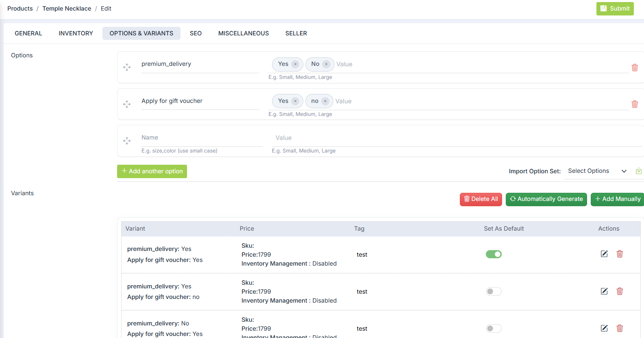Remove Yes chip from premium_delivery values
644x338 pixels.
tap(295, 64)
